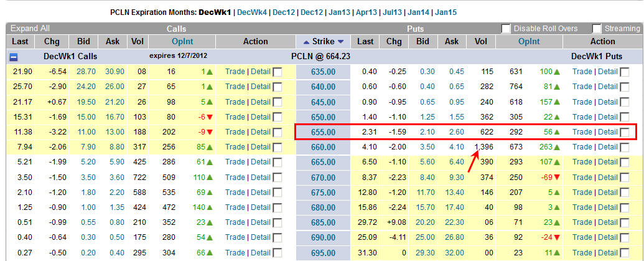This screenshot has height=261, width=644.
Task: Open Detail link for 665.00 calls
Action: [x=260, y=162]
